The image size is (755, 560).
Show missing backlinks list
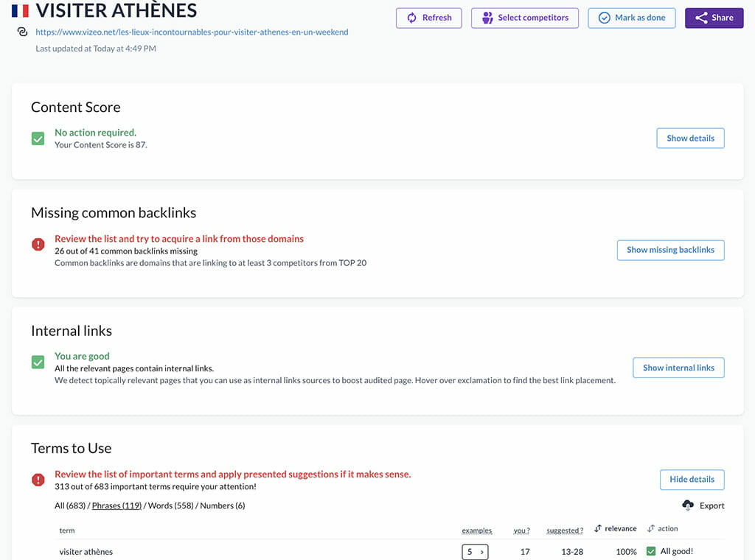(x=670, y=250)
